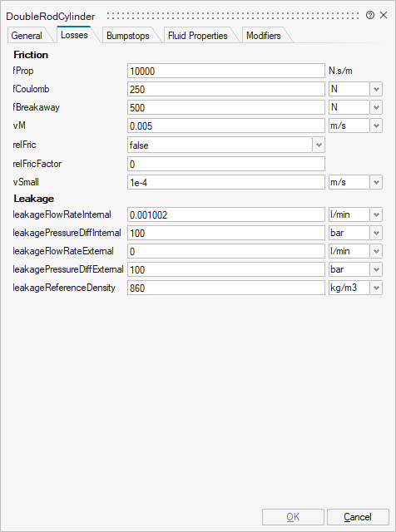Focus the relFricFactor input field

pos(226,164)
